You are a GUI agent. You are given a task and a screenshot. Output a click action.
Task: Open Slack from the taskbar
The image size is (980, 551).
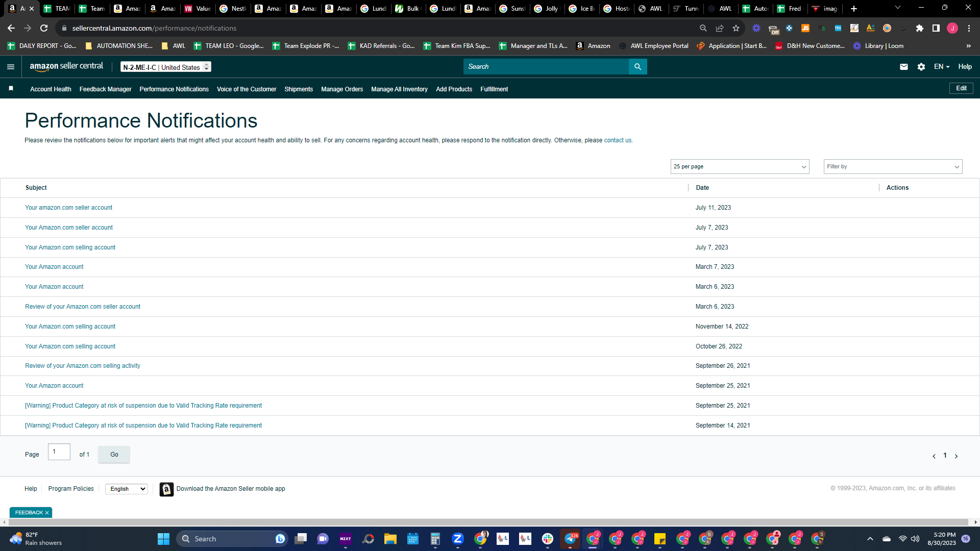(548, 539)
